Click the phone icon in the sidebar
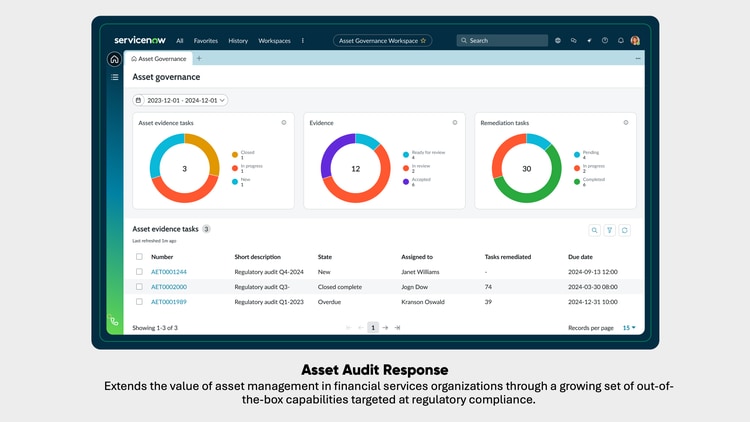This screenshot has width=750, height=422. click(x=113, y=321)
